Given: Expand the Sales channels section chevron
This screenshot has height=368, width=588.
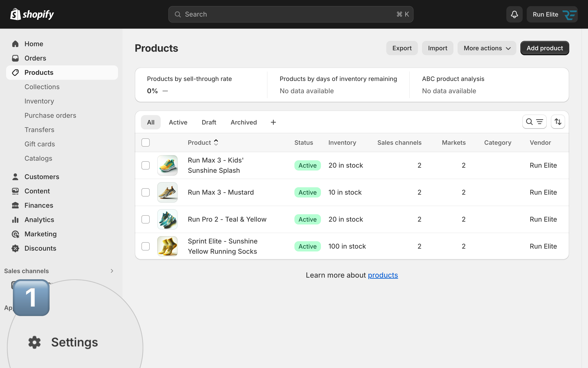Looking at the screenshot, I should tap(112, 271).
